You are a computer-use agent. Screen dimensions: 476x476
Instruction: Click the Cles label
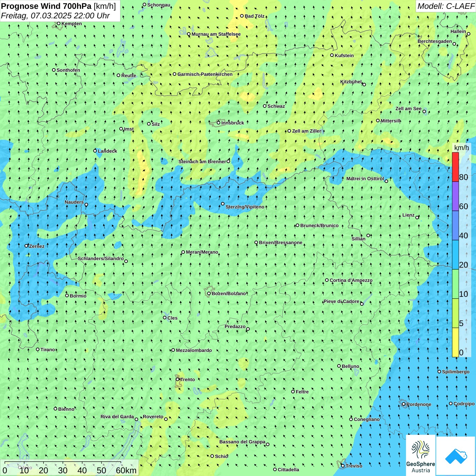(172, 318)
